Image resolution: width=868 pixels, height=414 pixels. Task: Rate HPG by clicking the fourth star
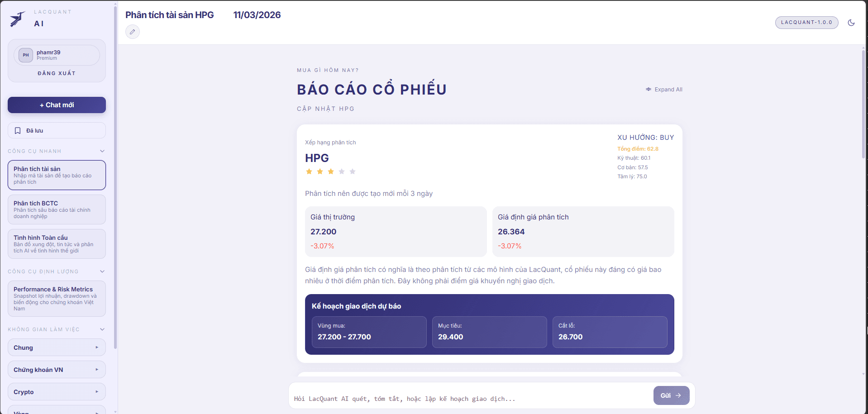pos(342,171)
